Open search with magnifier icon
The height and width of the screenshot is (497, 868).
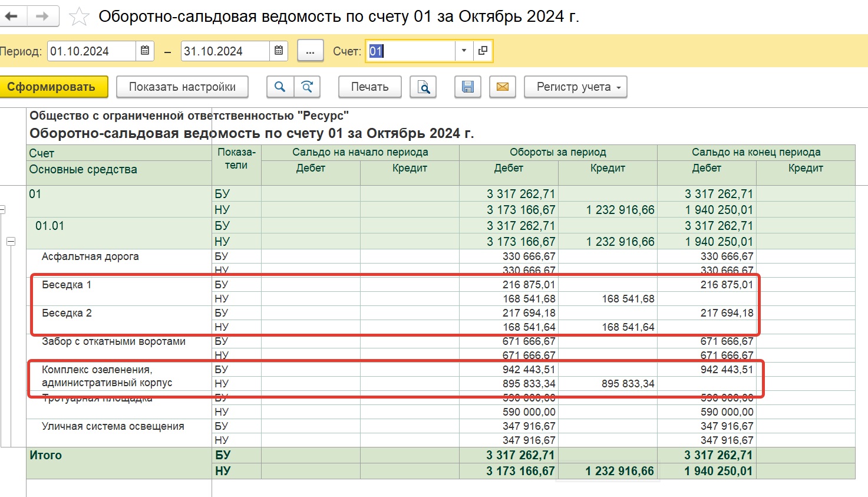280,87
